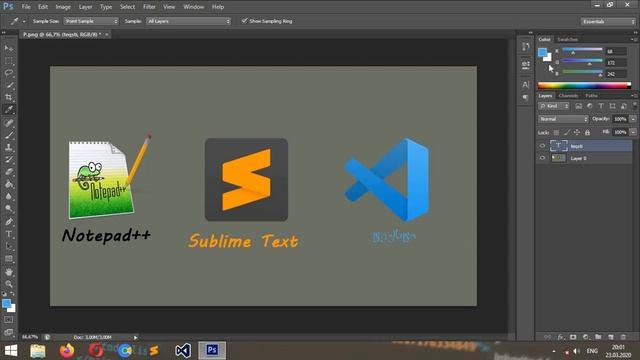Select the Magic Wand tool
The image size is (640, 360).
point(9,85)
